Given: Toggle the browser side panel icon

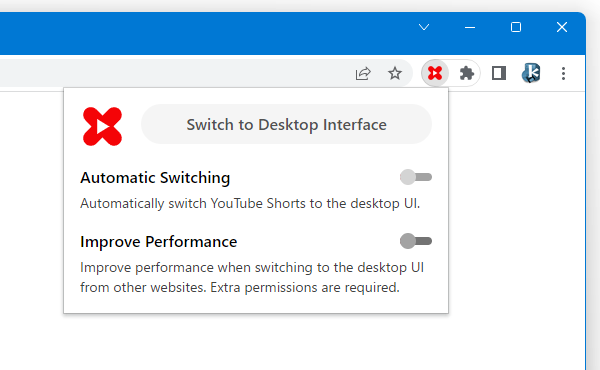Looking at the screenshot, I should 499,73.
